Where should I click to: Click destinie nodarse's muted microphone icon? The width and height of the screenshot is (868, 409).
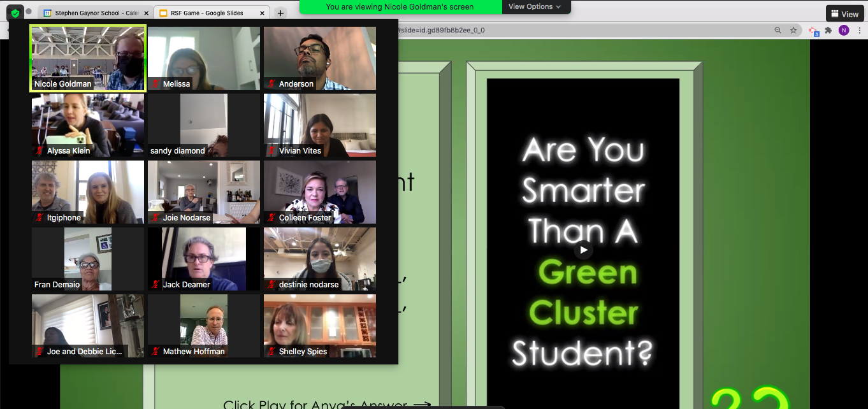[x=271, y=285]
